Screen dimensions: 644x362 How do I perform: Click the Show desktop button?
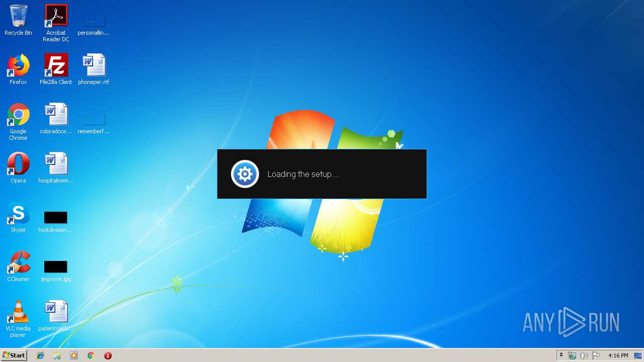(x=638, y=355)
